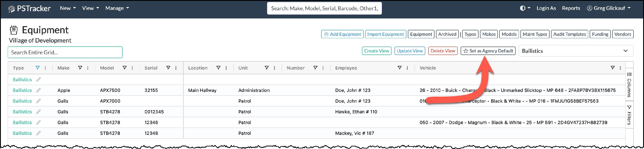Open the New dropdown menu
644x149 pixels.
coord(68,8)
